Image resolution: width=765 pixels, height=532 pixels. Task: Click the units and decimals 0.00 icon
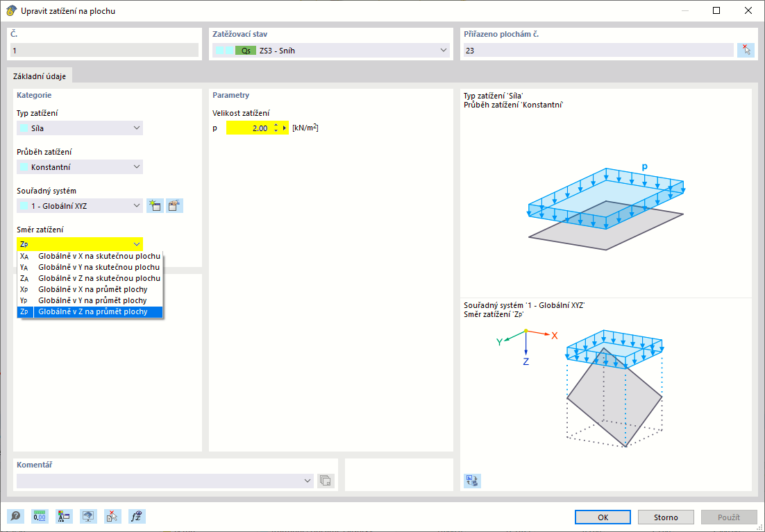[x=40, y=517]
